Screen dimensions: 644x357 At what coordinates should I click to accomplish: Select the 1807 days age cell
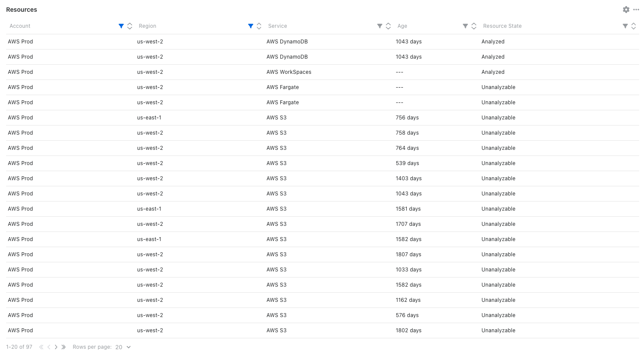pyautogui.click(x=408, y=255)
